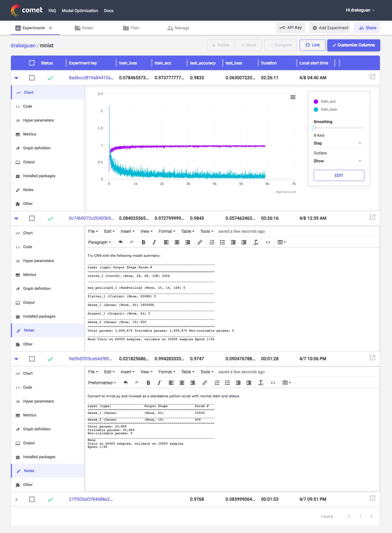Undo in the 0c74b9072c notes editor
Viewport: 392px width, 533px height.
pyautogui.click(x=121, y=242)
